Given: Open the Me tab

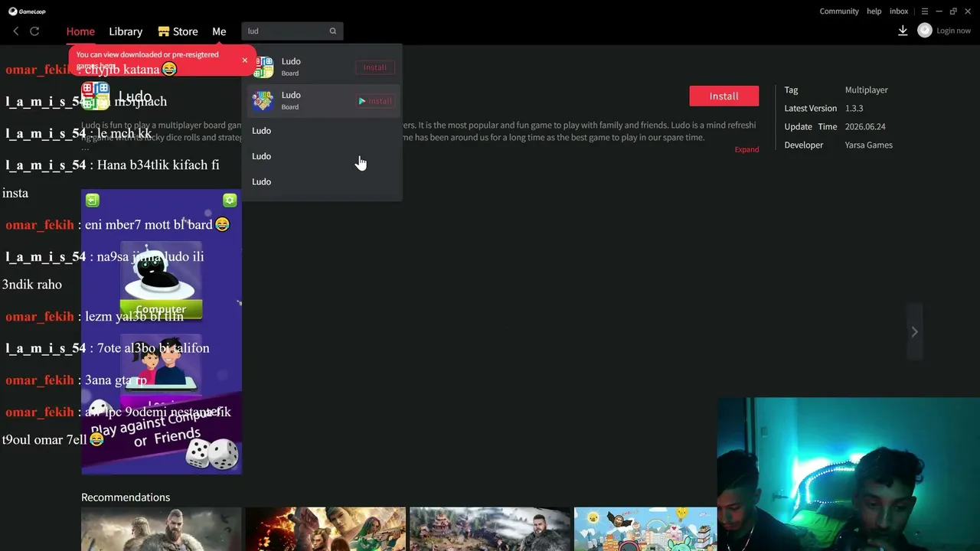Looking at the screenshot, I should coord(219,31).
